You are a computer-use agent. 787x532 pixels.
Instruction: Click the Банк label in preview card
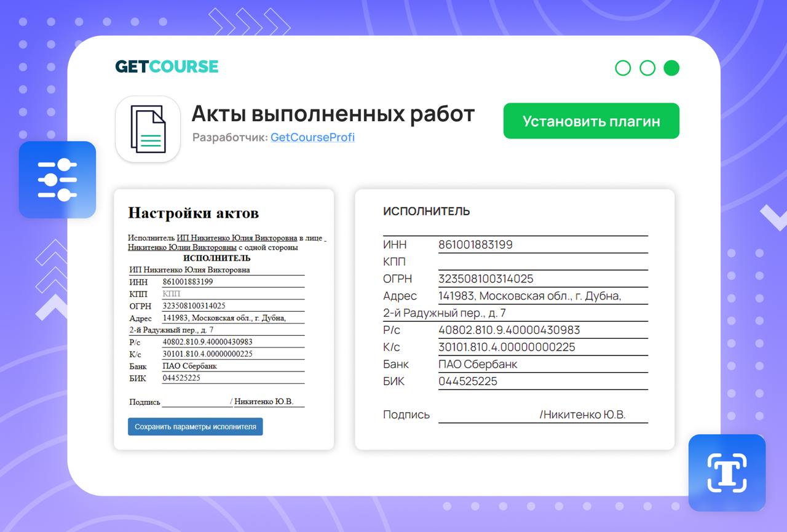click(x=396, y=364)
